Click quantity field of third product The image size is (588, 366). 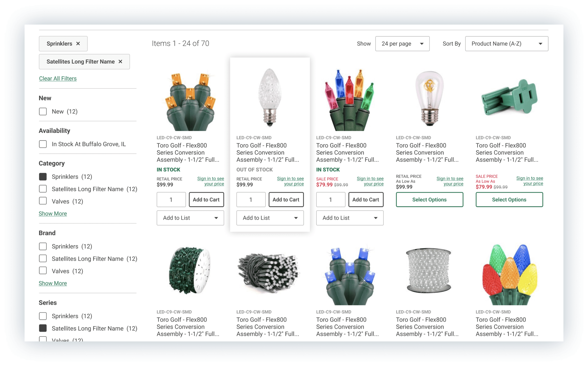point(331,200)
